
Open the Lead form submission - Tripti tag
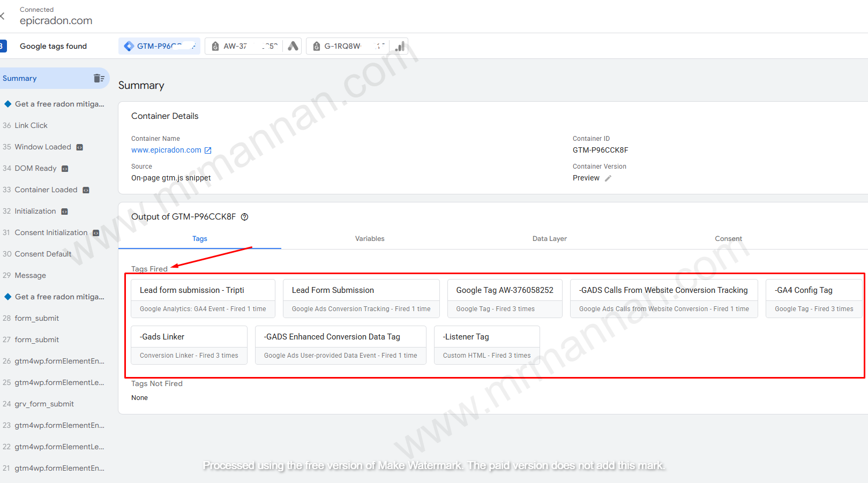coord(203,298)
